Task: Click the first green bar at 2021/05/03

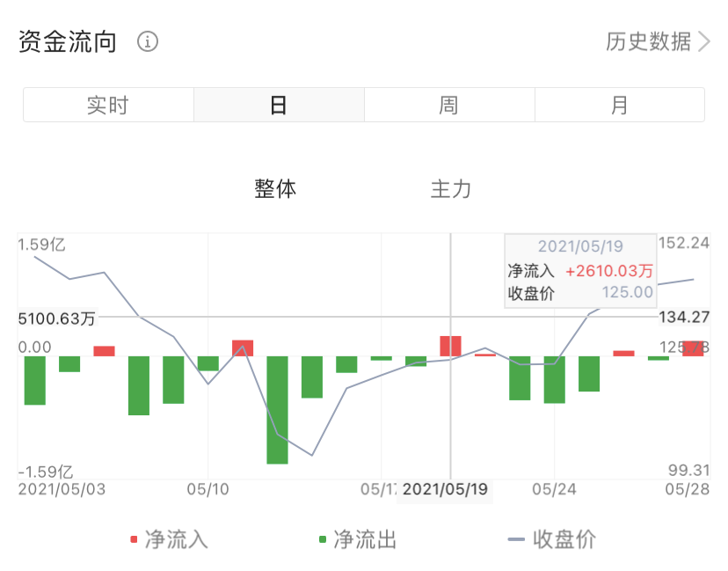Action: coord(35,380)
